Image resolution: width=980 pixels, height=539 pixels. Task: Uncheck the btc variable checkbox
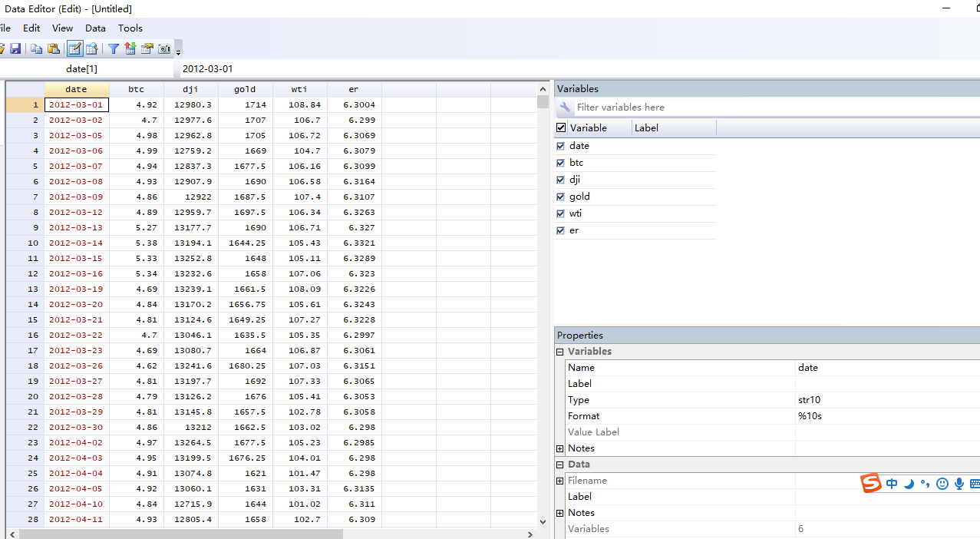[560, 163]
